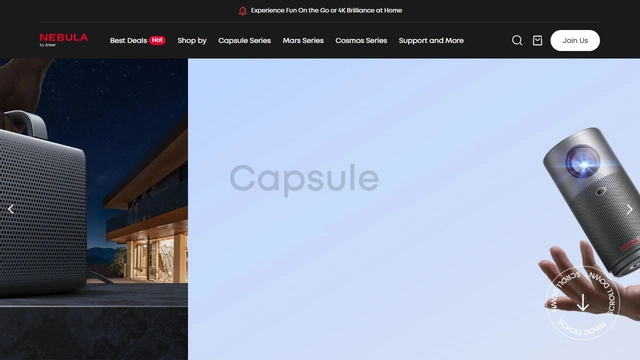Advance to next carousel slide arrow
Viewport: 640px width, 360px height.
pyautogui.click(x=629, y=209)
